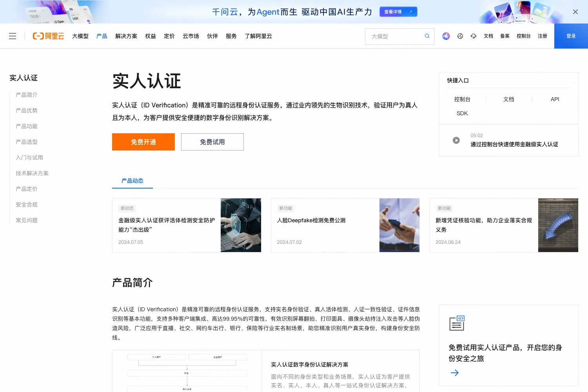Screen dimensions: 588x392
Task: Click 实人认证 sidebar heading
Action: (24, 78)
